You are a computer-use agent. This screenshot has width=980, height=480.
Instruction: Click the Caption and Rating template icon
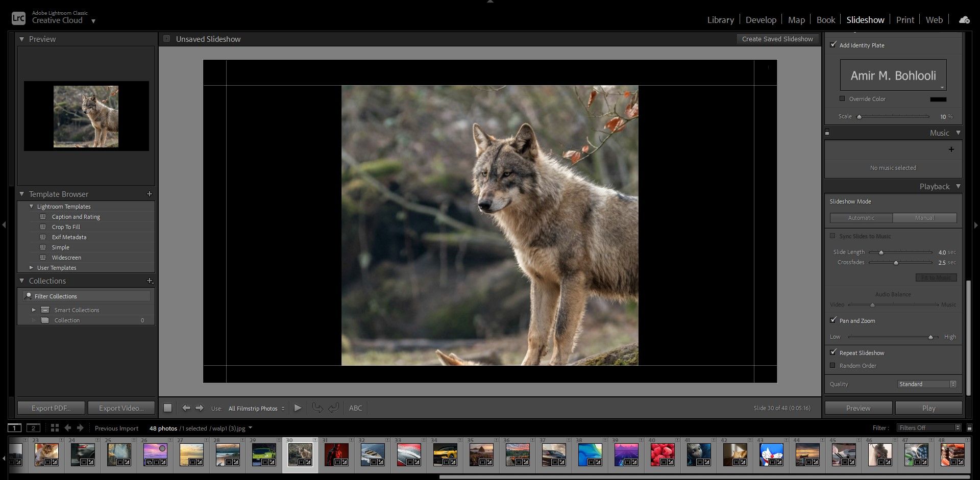coord(43,217)
